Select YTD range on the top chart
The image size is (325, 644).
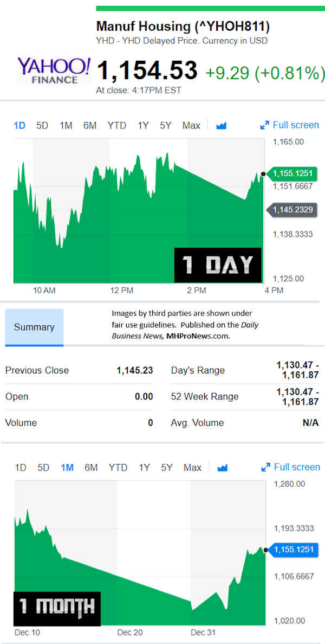117,126
